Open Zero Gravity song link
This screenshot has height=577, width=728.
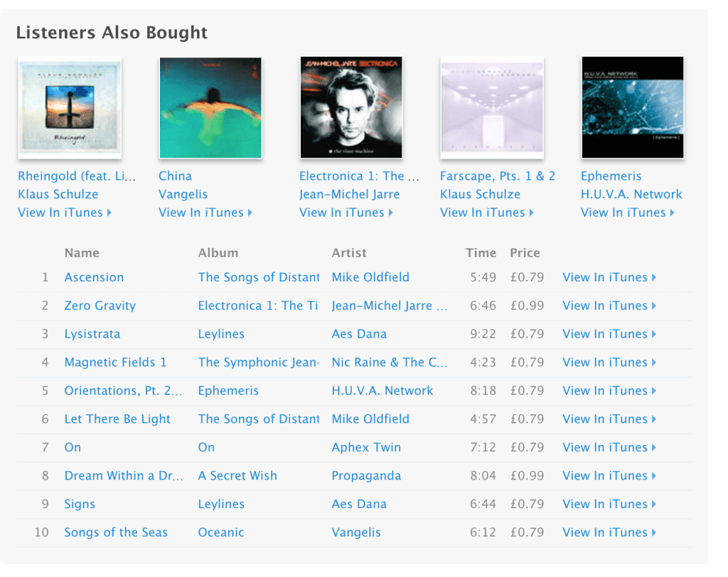coord(100,306)
